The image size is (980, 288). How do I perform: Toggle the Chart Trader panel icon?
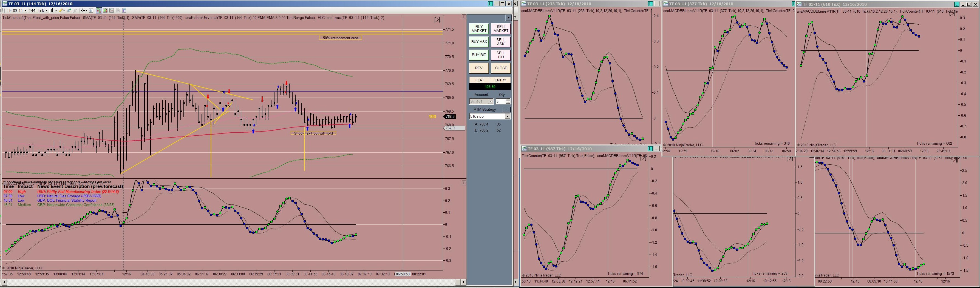[x=99, y=11]
